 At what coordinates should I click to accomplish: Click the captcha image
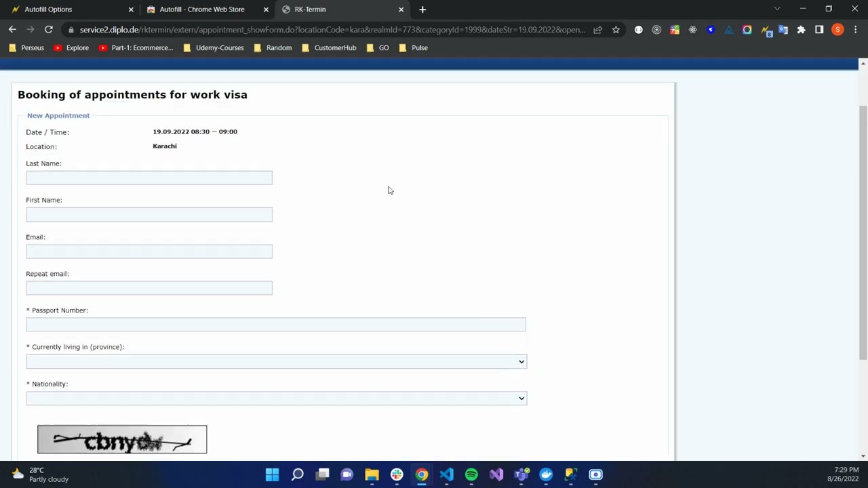[x=122, y=440]
